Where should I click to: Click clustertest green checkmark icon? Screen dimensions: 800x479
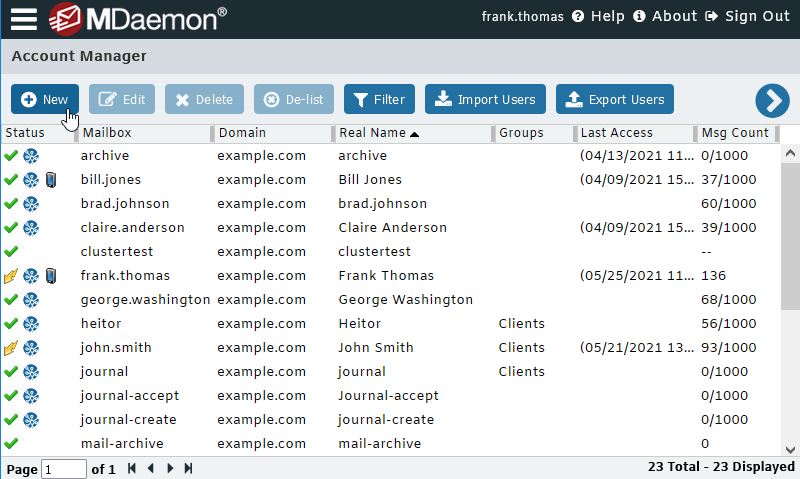pyautogui.click(x=11, y=251)
